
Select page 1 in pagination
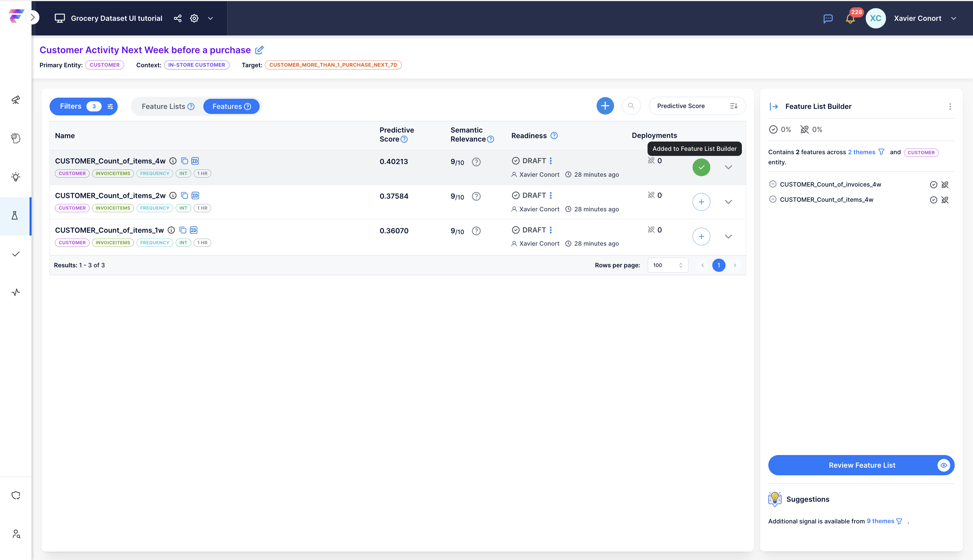[x=719, y=265]
